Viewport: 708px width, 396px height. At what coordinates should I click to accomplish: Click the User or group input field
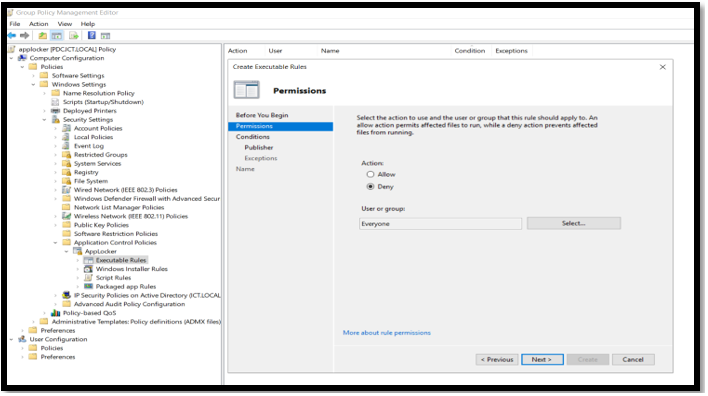point(440,224)
